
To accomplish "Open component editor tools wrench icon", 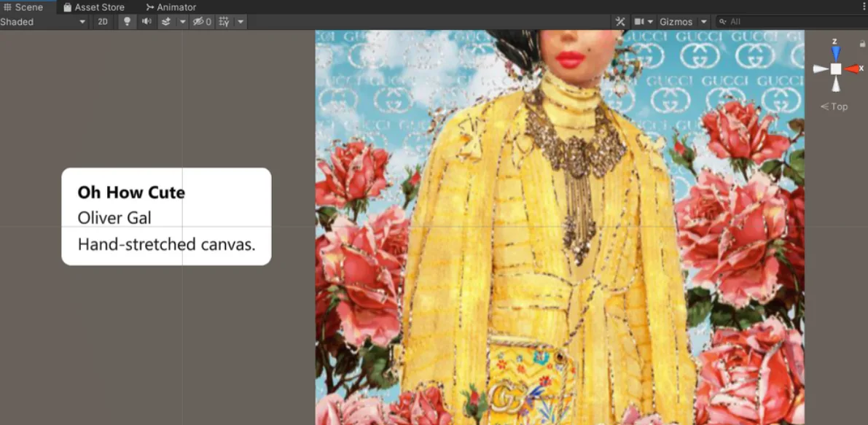I will (620, 22).
